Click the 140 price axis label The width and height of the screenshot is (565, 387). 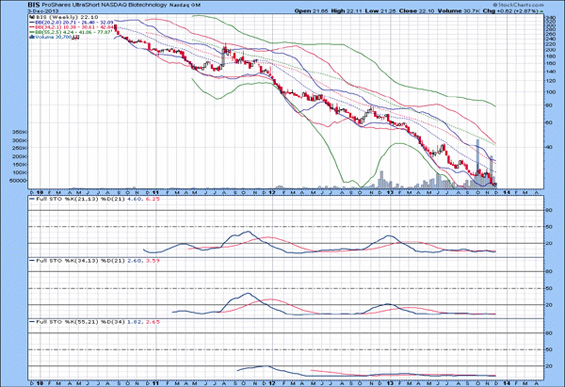click(551, 72)
